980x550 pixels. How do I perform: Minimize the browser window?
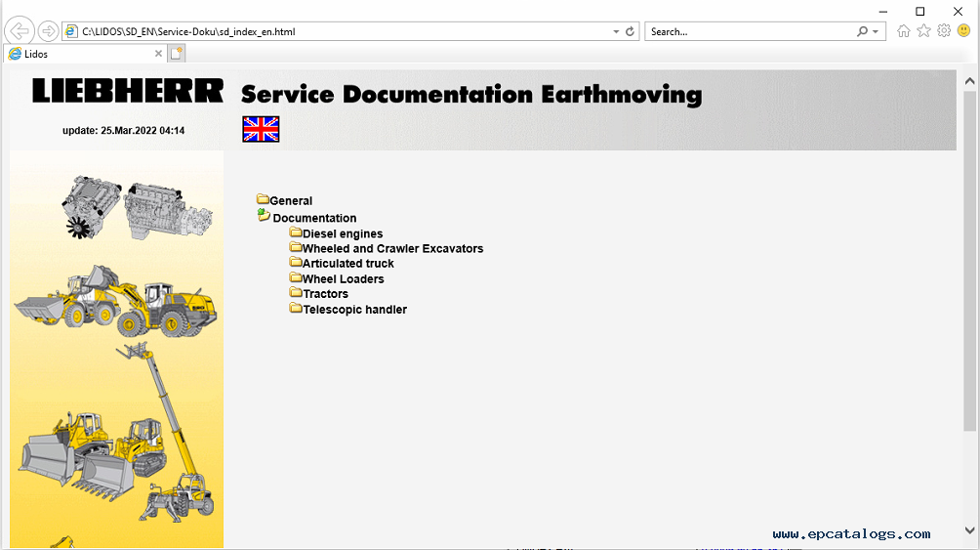[882, 12]
